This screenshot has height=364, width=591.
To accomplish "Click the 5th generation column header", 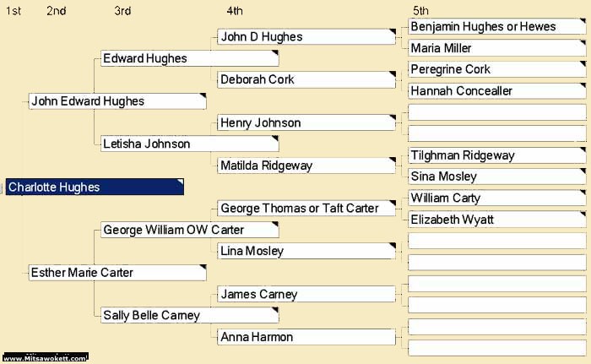I will [421, 10].
